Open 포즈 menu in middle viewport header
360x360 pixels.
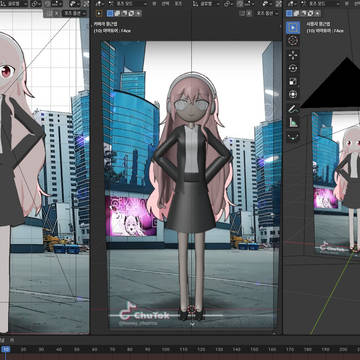[x=179, y=4]
